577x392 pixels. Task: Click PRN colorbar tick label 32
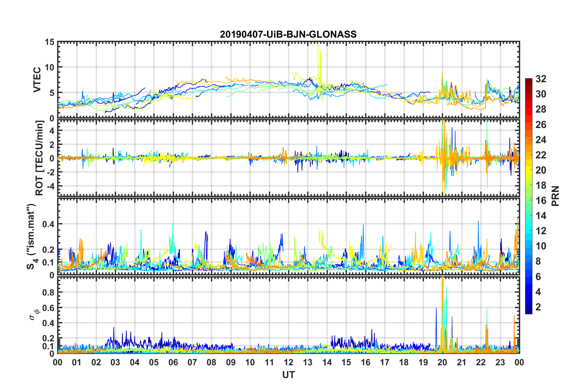tap(541, 79)
